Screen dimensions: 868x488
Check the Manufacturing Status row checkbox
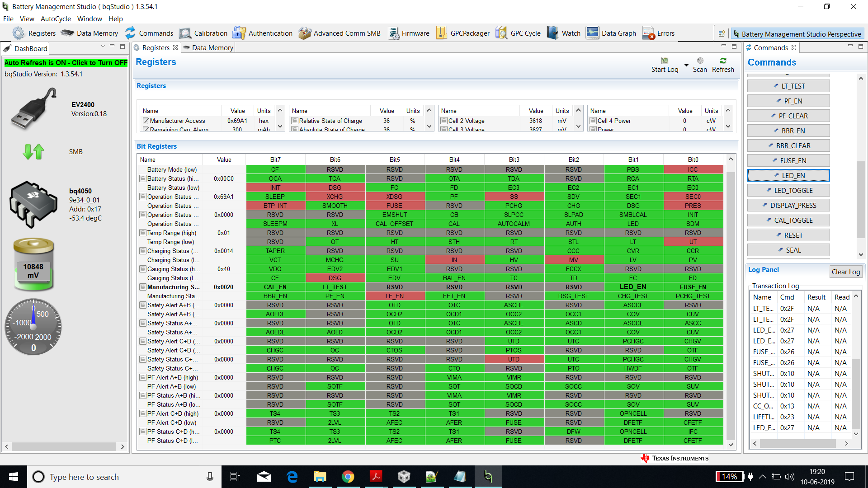pyautogui.click(x=143, y=287)
